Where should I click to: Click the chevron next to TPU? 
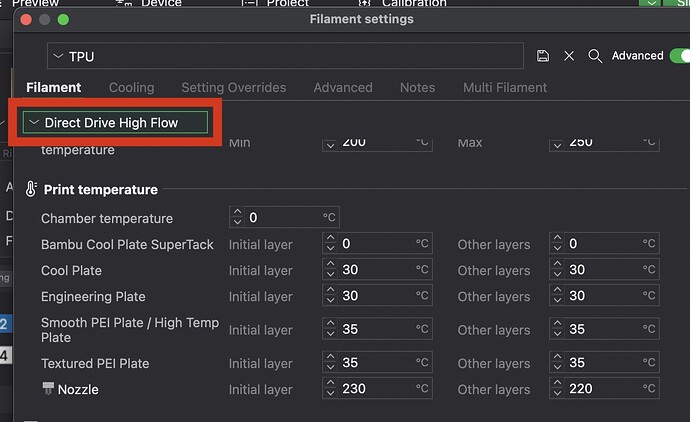tap(58, 56)
